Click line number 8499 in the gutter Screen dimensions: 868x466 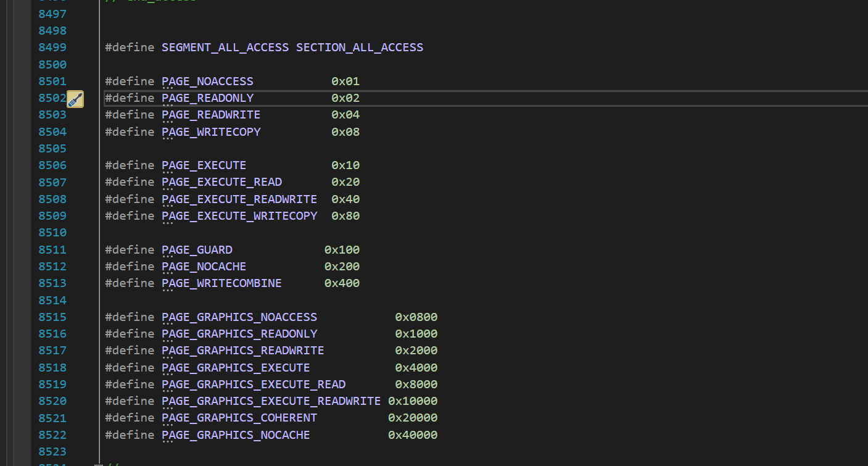point(52,48)
